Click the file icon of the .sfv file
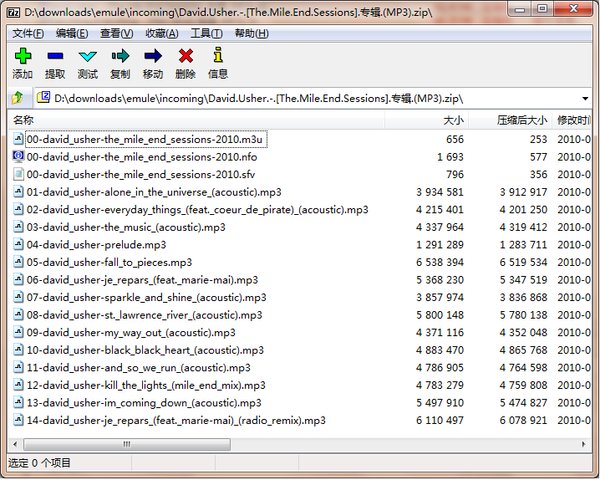The width and height of the screenshot is (600, 480). click(x=18, y=174)
